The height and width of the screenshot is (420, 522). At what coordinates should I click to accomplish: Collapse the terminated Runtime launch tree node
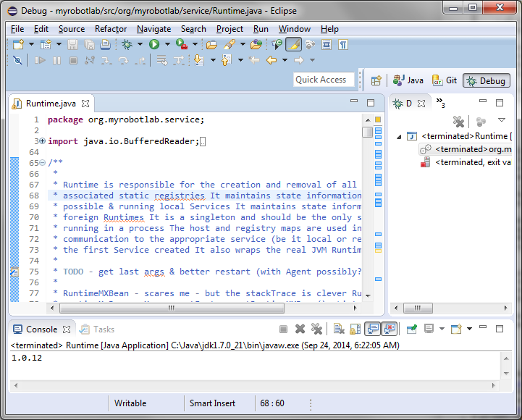pyautogui.click(x=399, y=137)
